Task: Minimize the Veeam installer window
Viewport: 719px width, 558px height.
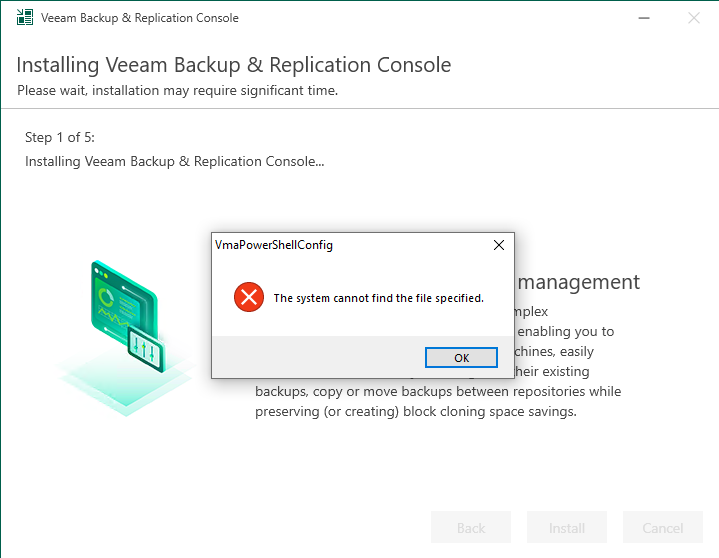Action: point(644,18)
